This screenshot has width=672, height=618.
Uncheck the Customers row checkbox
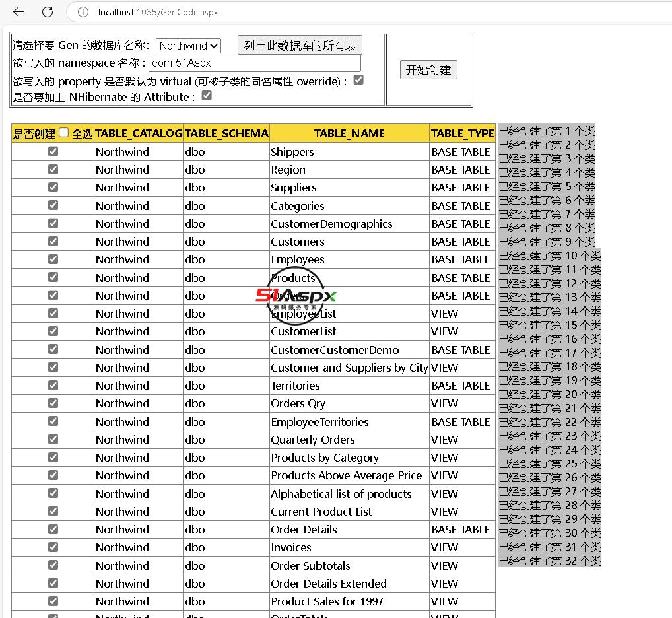pos(53,241)
